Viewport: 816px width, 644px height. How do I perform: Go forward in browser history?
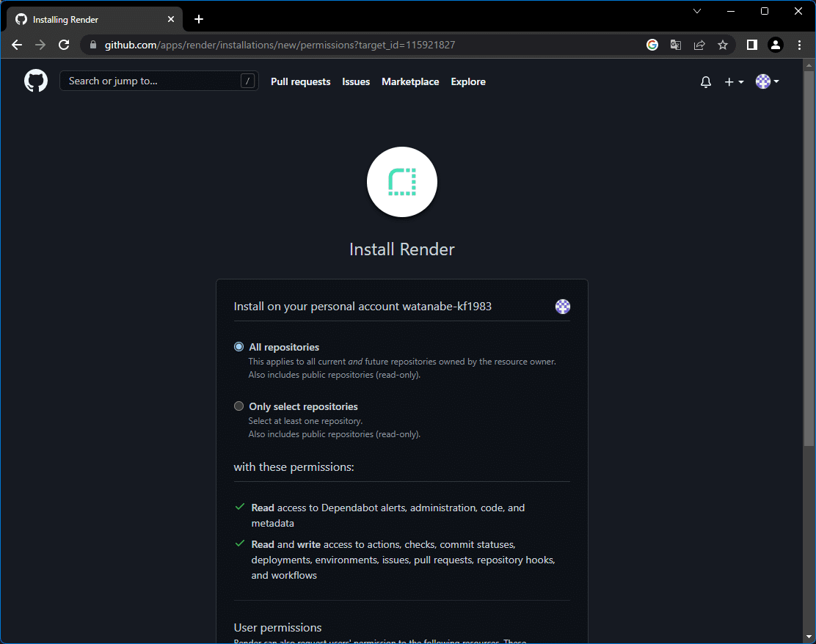[x=40, y=45]
